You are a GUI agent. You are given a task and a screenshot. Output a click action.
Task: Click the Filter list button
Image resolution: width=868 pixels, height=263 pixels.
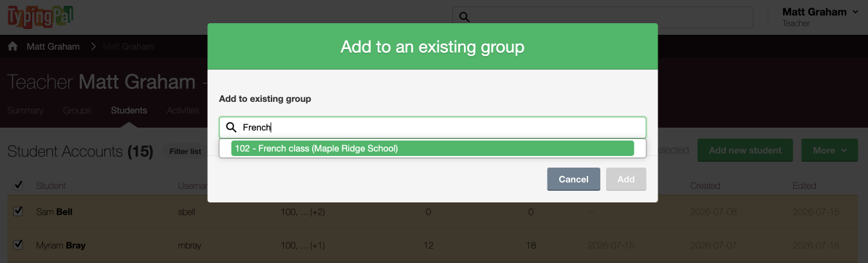coord(185,151)
